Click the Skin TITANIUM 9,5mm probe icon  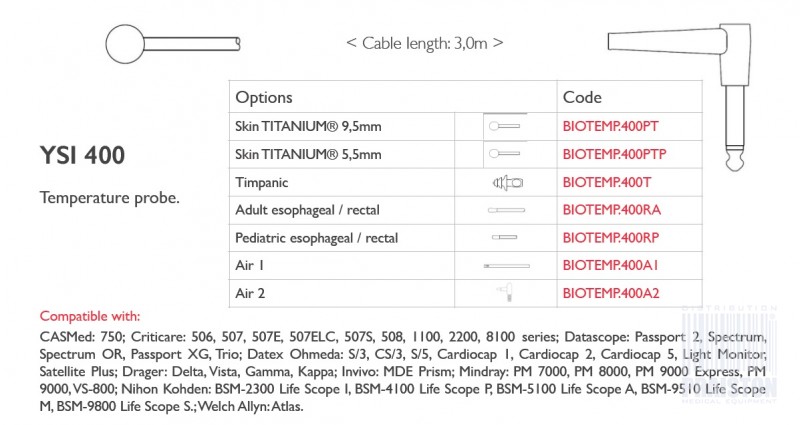pyautogui.click(x=504, y=127)
